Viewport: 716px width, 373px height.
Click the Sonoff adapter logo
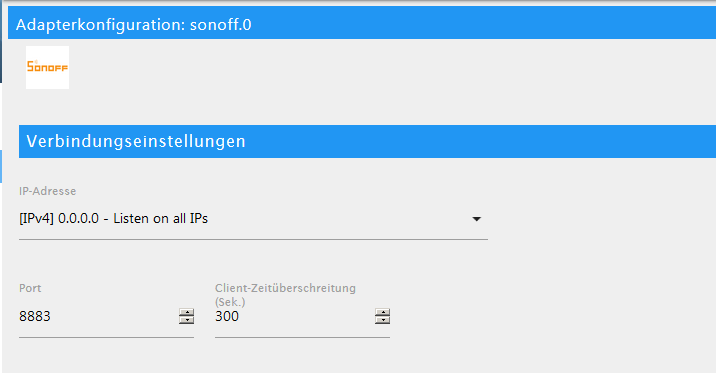(x=47, y=67)
